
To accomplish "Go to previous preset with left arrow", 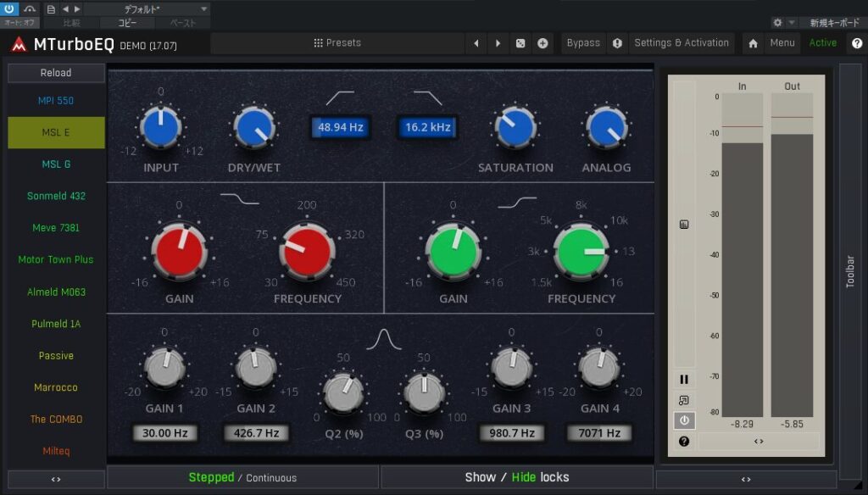I will click(x=476, y=43).
